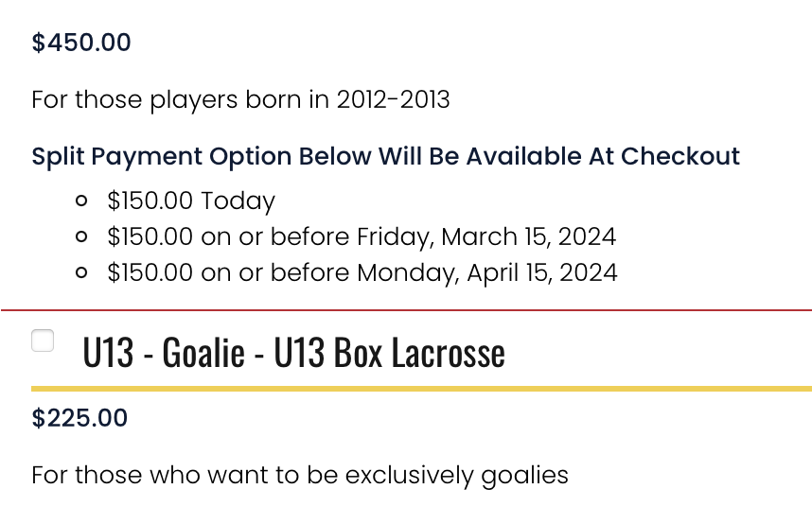Click the $150.00 Today list item

191,201
